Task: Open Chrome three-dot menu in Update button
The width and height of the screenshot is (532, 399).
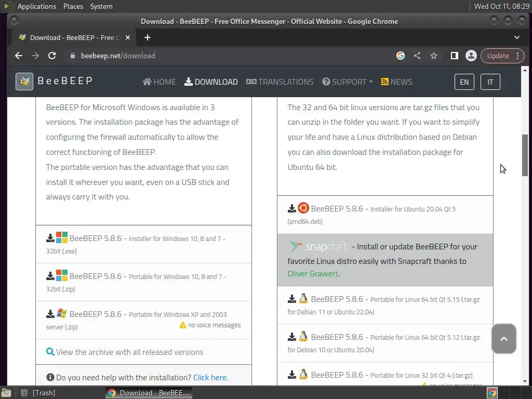Action: tap(518, 56)
